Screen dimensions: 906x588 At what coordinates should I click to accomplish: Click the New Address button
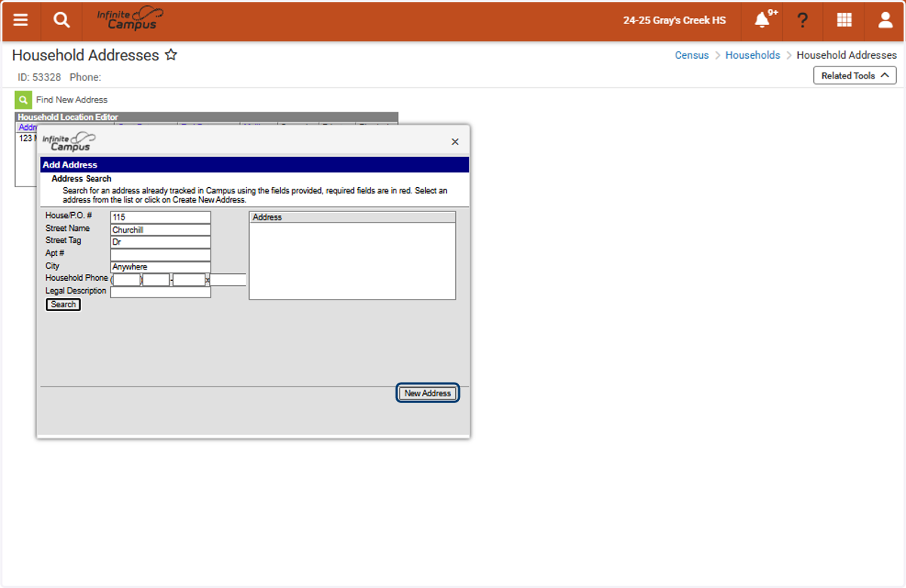point(427,393)
